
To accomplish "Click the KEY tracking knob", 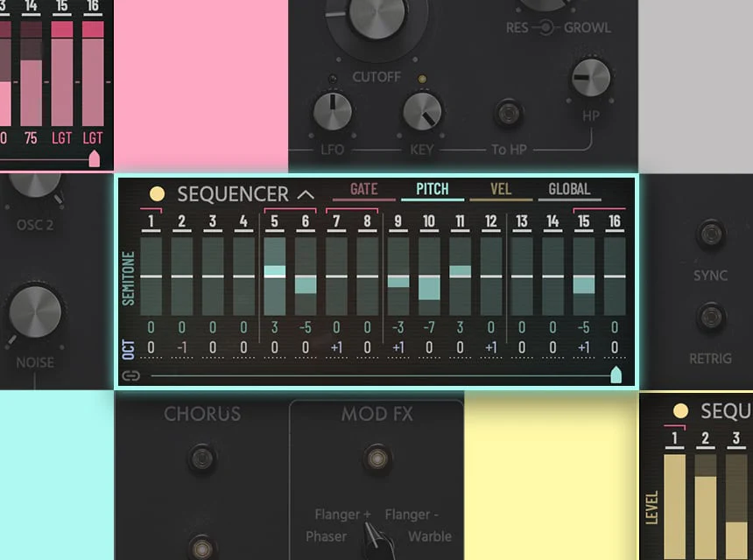I will (x=422, y=112).
